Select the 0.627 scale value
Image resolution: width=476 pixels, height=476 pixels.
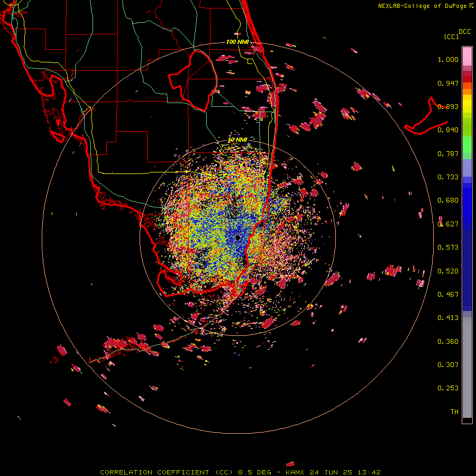click(x=448, y=224)
